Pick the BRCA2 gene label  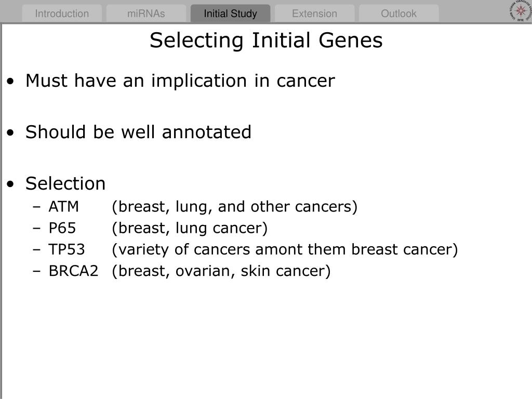pos(73,271)
